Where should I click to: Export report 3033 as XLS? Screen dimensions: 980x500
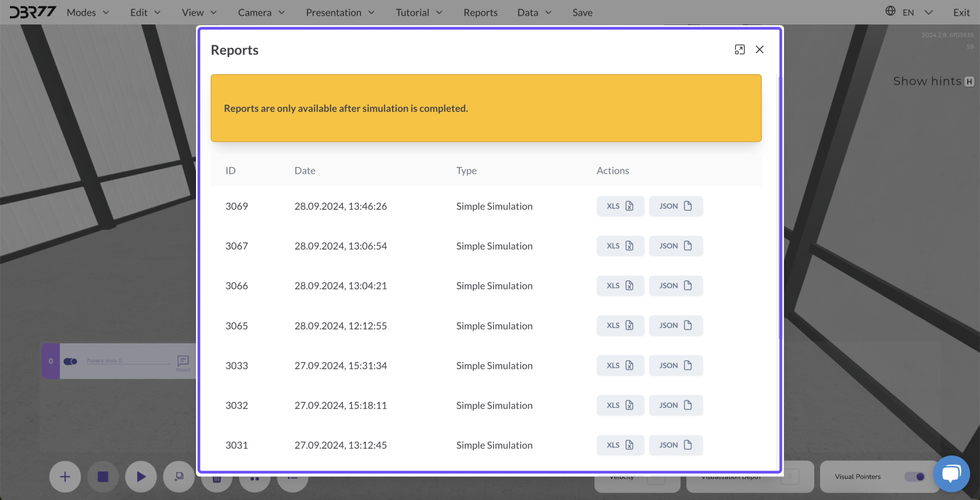620,365
